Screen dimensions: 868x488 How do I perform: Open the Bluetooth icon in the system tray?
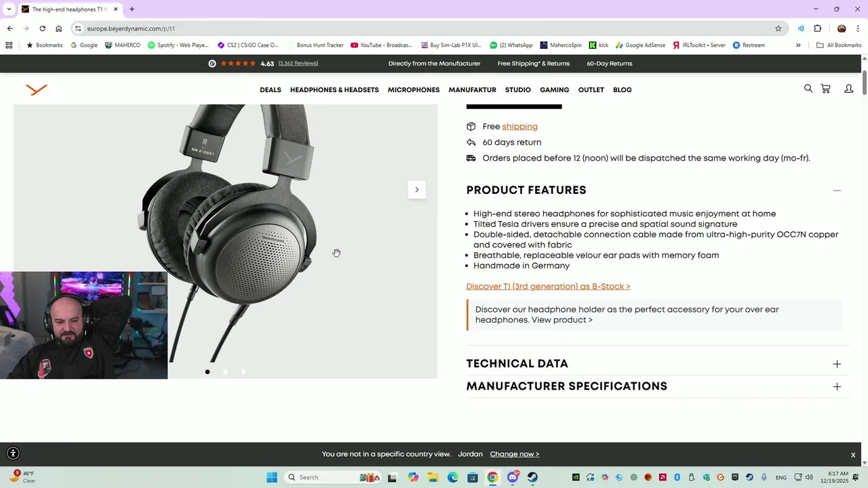[677, 477]
